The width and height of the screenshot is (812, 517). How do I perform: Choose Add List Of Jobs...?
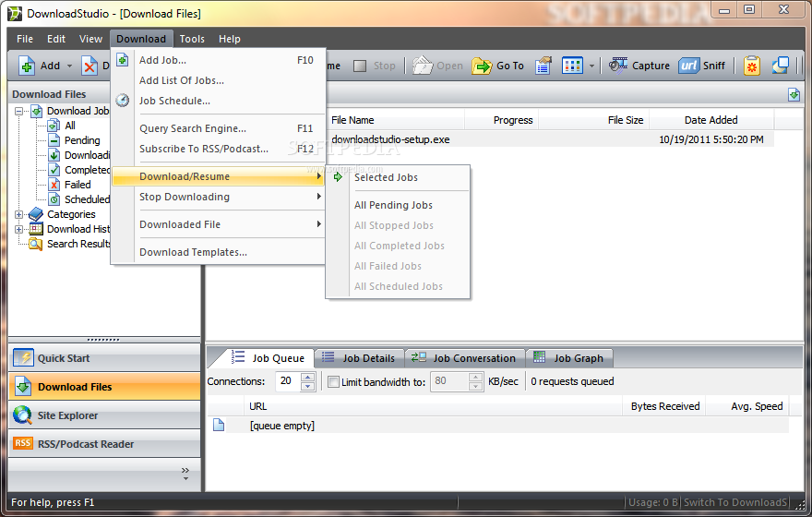pos(219,80)
